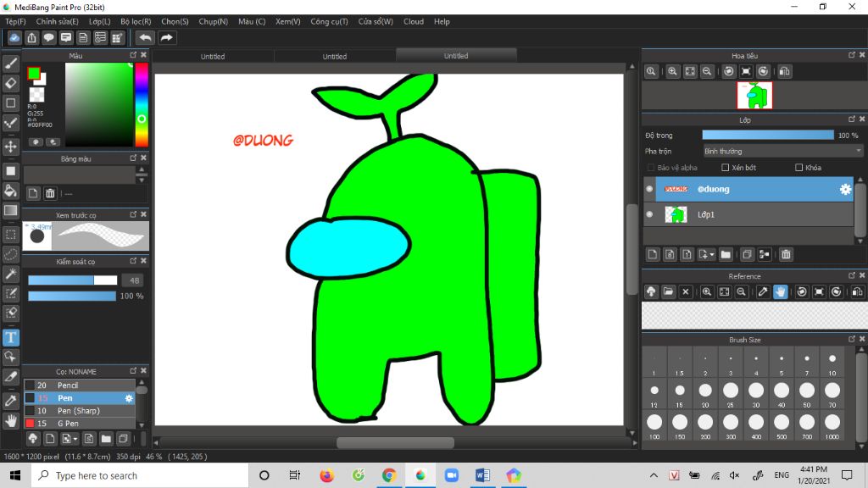868x488 pixels.
Task: Open the add-brush dropdown in brush panel
Action: tap(75, 439)
